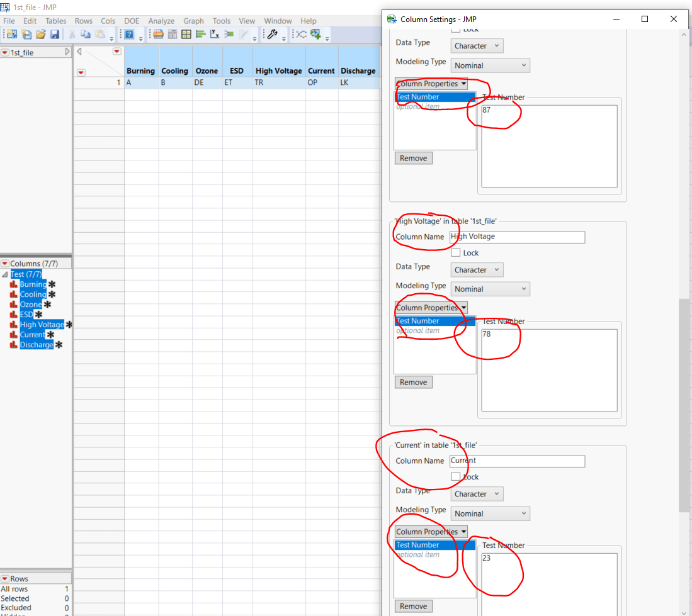Viewport: 692px width, 616px height.
Task: Copy selection using the Copy toolbar icon
Action: pos(86,34)
